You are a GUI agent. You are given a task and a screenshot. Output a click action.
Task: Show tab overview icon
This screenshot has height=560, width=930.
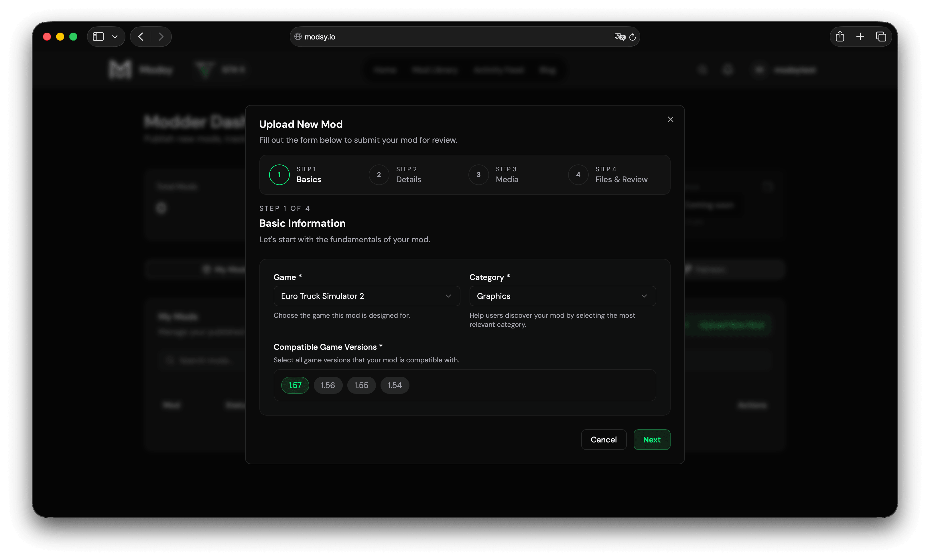click(x=881, y=37)
